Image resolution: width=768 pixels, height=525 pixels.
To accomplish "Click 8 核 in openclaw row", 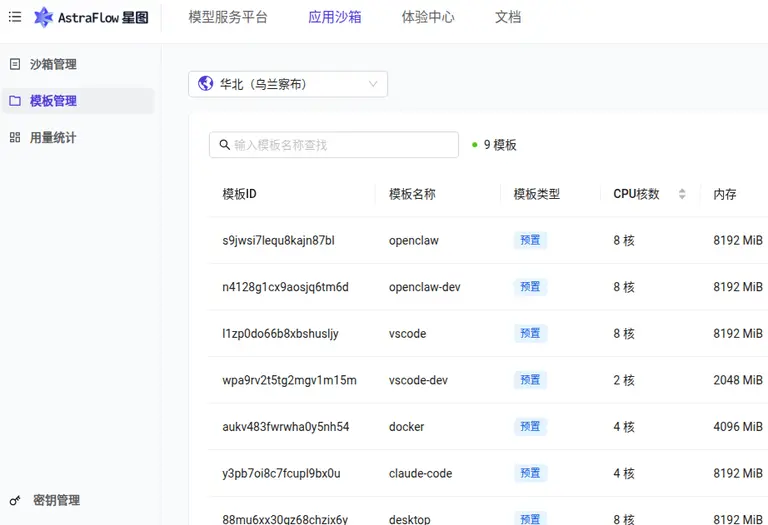I will (x=624, y=240).
